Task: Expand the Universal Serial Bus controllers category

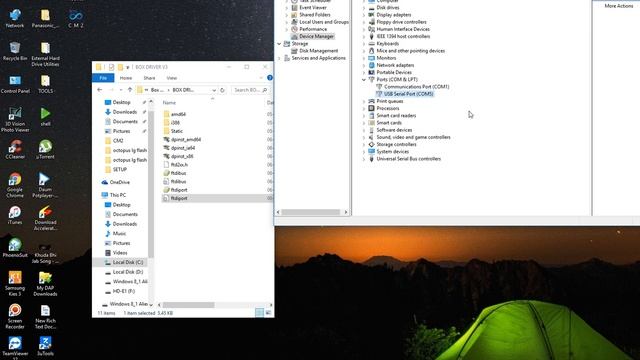Action: 364,159
